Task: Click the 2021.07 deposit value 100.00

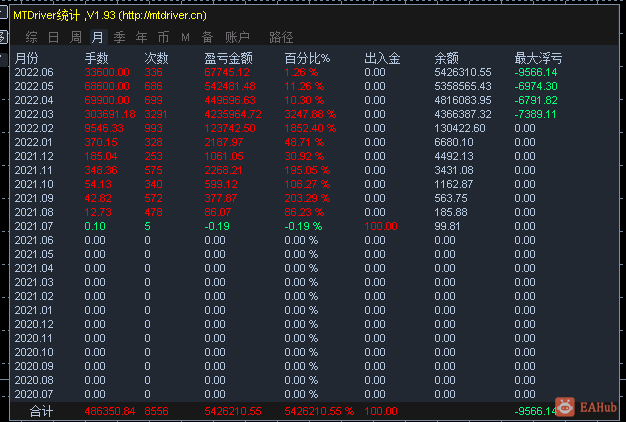Action: (x=381, y=226)
